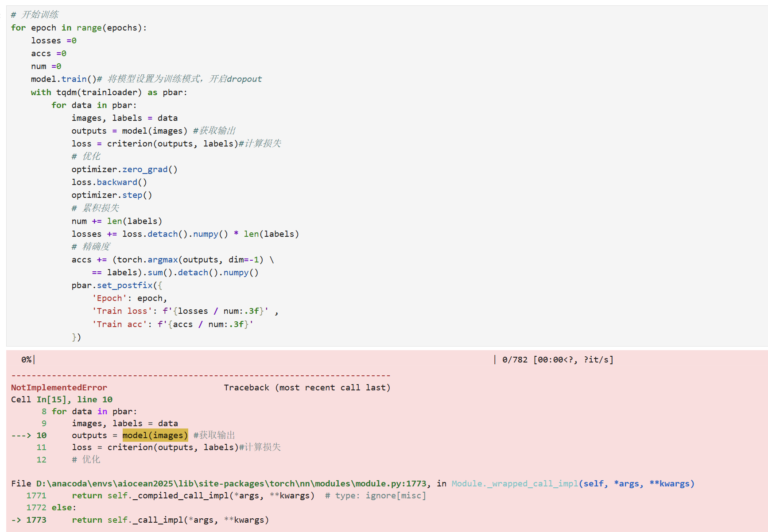Click 'images, labels = data' in code cell

(x=124, y=118)
